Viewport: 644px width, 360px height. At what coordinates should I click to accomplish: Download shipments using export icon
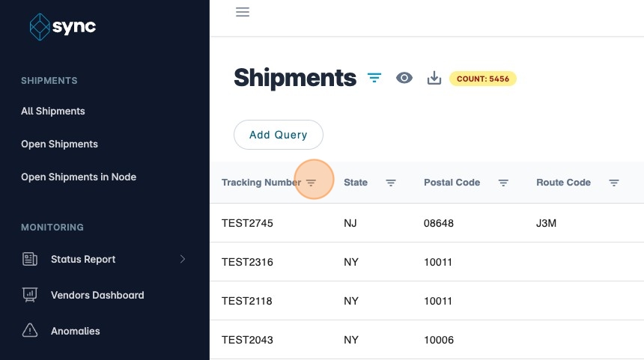point(434,78)
